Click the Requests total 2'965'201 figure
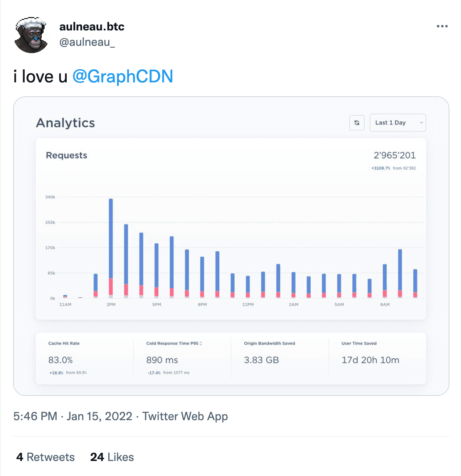This screenshot has height=476, width=461. coord(394,155)
